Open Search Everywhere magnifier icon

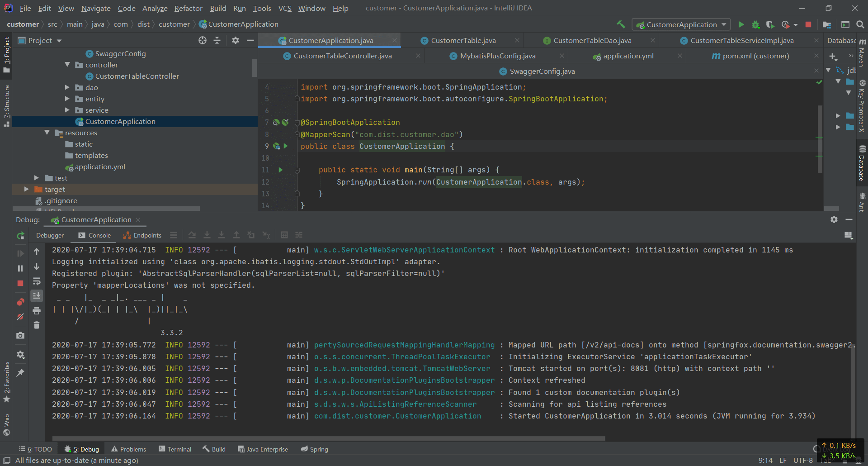[860, 24]
